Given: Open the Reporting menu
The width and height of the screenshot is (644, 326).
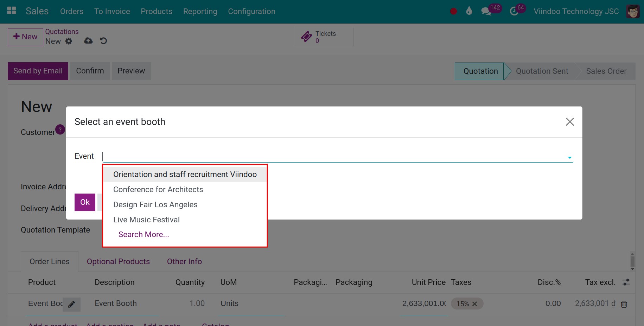Looking at the screenshot, I should tap(200, 12).
